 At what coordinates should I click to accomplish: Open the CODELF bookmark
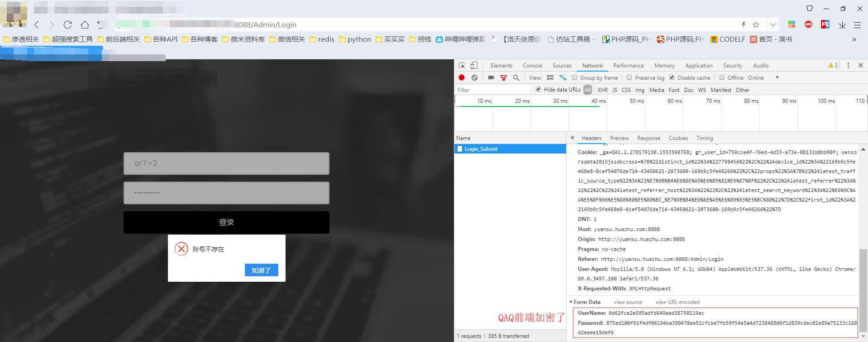[728, 39]
